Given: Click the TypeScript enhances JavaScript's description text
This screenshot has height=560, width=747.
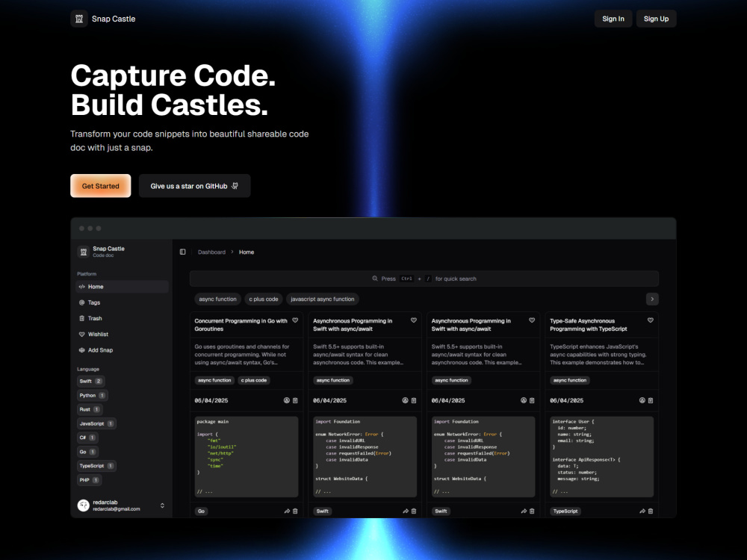Looking at the screenshot, I should click(x=598, y=354).
